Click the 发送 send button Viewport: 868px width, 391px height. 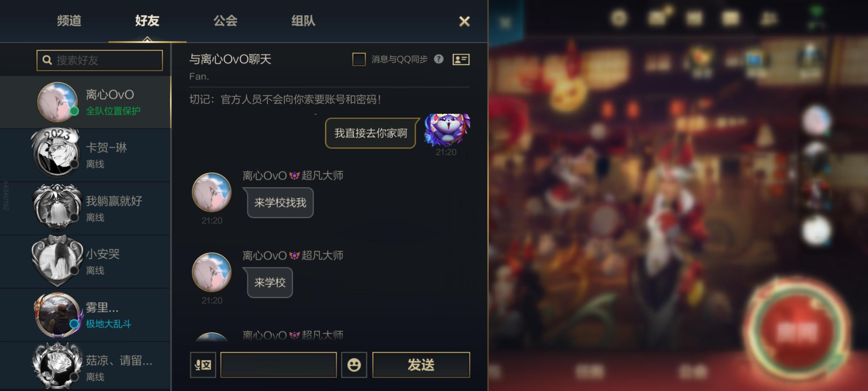(421, 365)
